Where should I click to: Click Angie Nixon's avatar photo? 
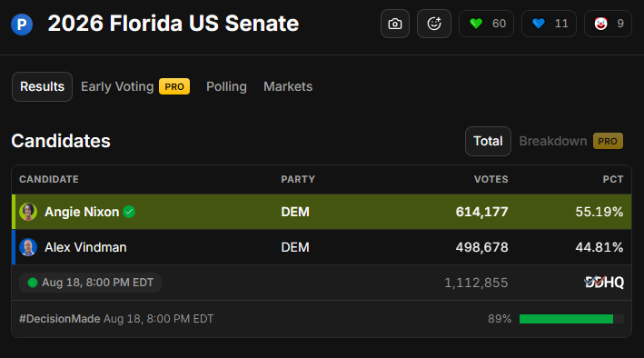click(x=28, y=212)
